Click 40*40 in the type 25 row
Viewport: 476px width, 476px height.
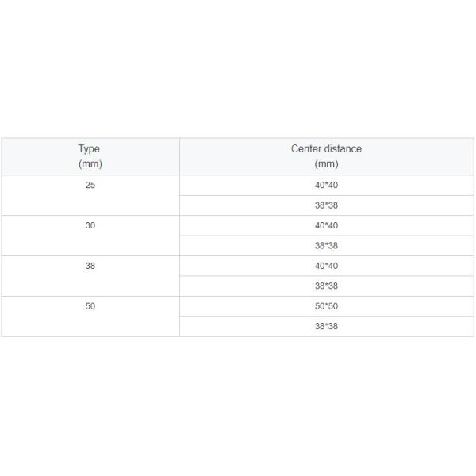tap(326, 185)
